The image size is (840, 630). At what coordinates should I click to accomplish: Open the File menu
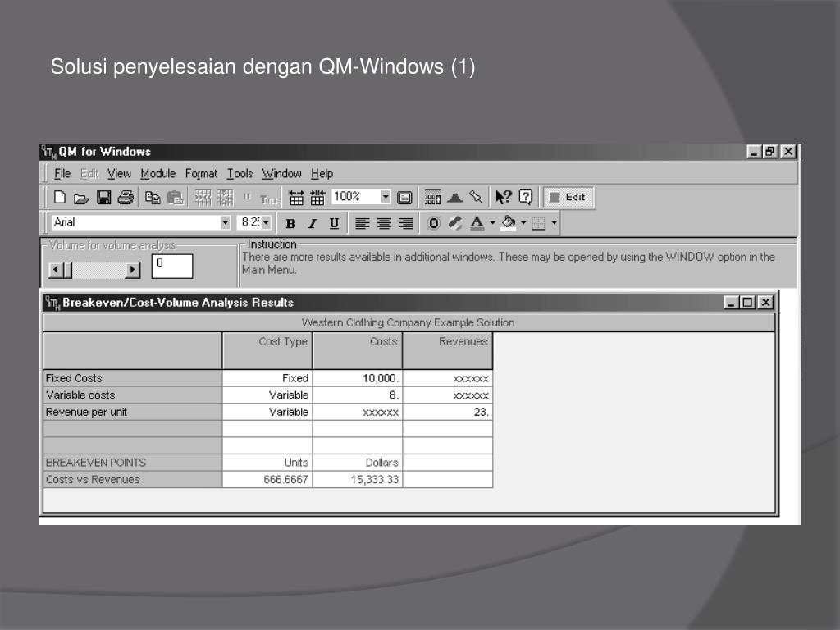point(62,174)
